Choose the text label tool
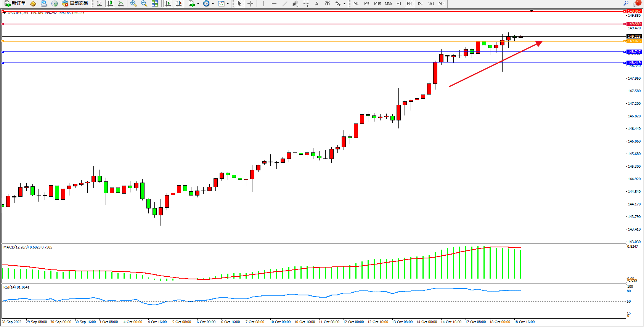Image resolution: width=644 pixels, height=327 pixels. [316, 3]
